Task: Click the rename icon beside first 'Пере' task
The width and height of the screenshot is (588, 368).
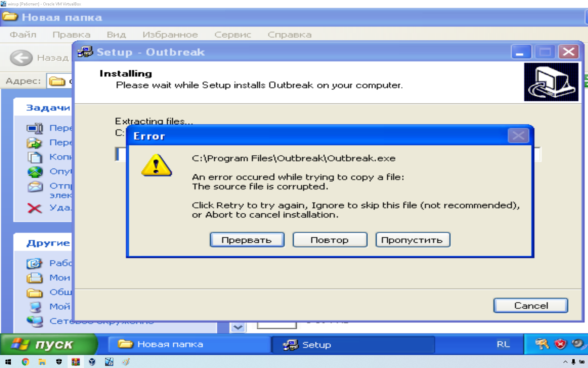Action: tap(35, 128)
